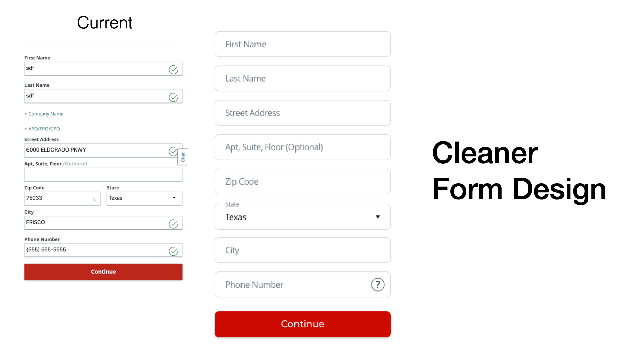Select Texas from the State dropdown
Image resolution: width=644 pixels, height=362 pixels.
pyautogui.click(x=303, y=217)
